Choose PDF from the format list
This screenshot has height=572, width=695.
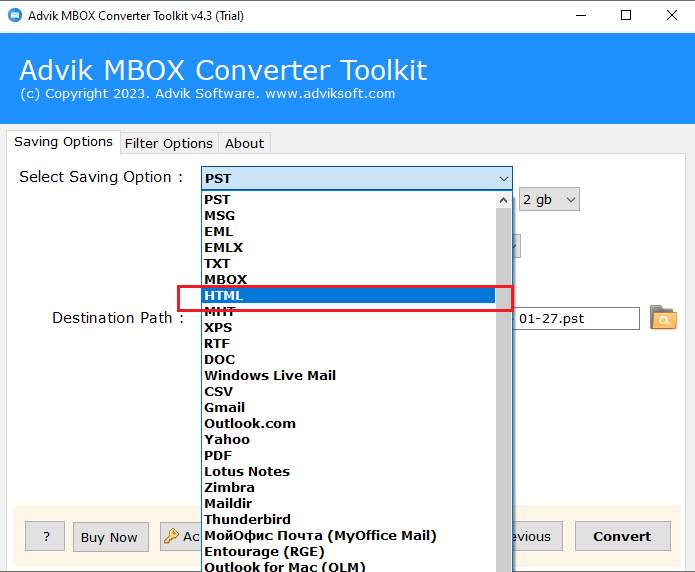[349, 455]
